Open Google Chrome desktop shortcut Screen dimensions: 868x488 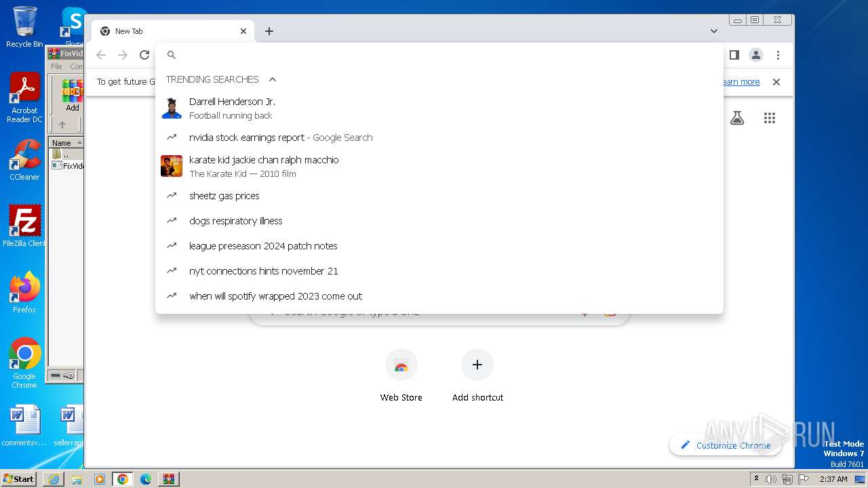[24, 363]
